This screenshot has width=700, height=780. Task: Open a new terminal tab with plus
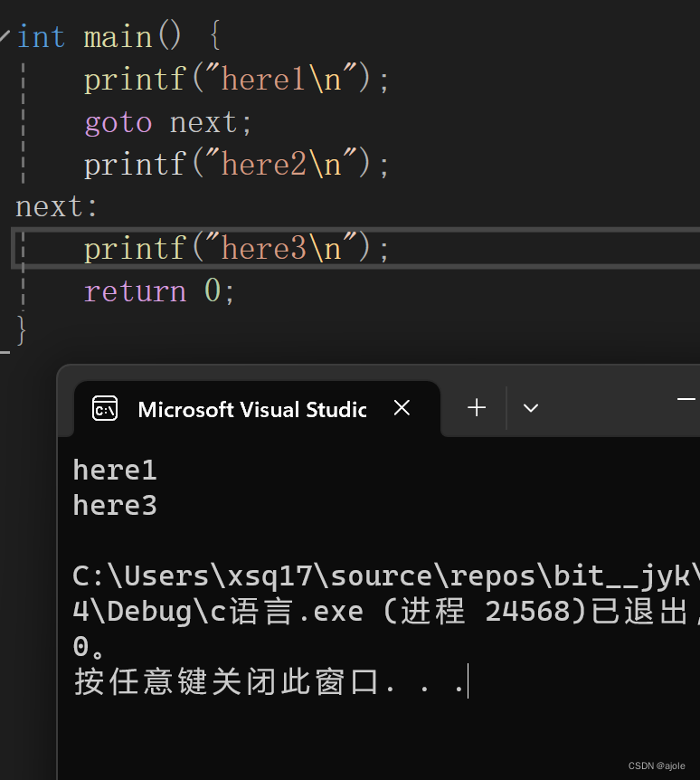pos(477,408)
